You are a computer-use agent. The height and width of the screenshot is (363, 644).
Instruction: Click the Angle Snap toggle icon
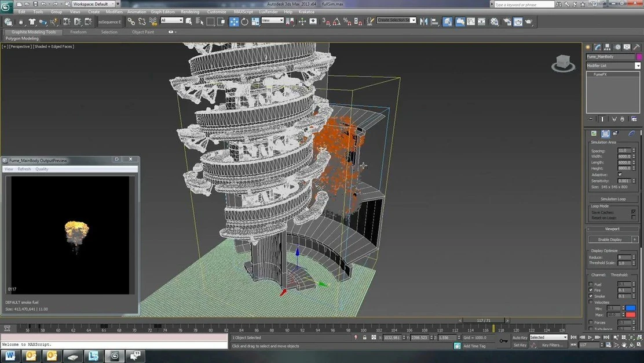click(x=336, y=21)
